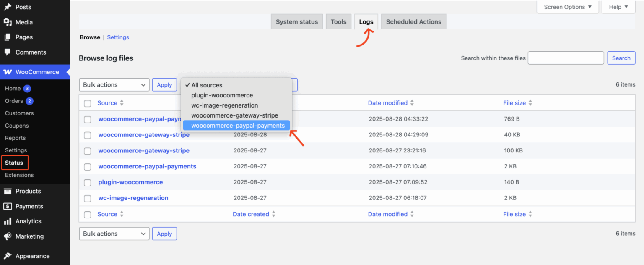Select checkbox next to wc-image-regeneration log
The image size is (644, 265).
(x=87, y=198)
